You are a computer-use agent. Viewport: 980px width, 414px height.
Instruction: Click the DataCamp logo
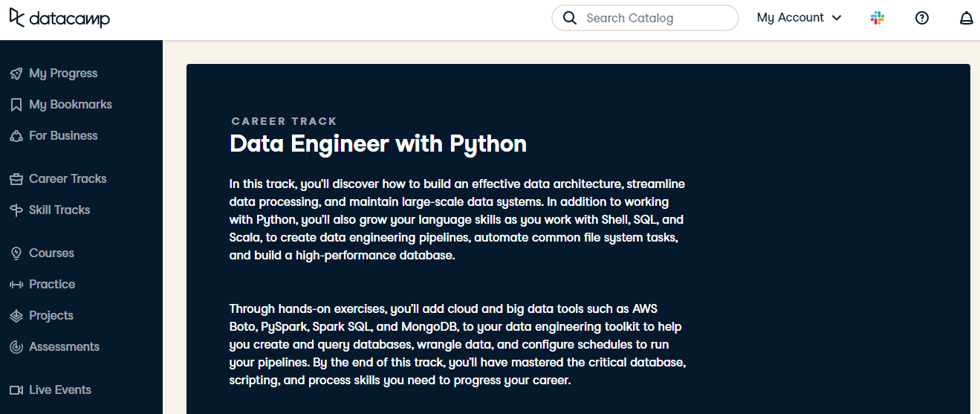click(59, 18)
